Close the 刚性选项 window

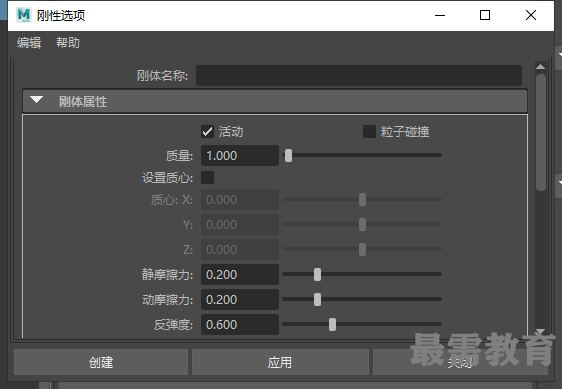coord(531,15)
